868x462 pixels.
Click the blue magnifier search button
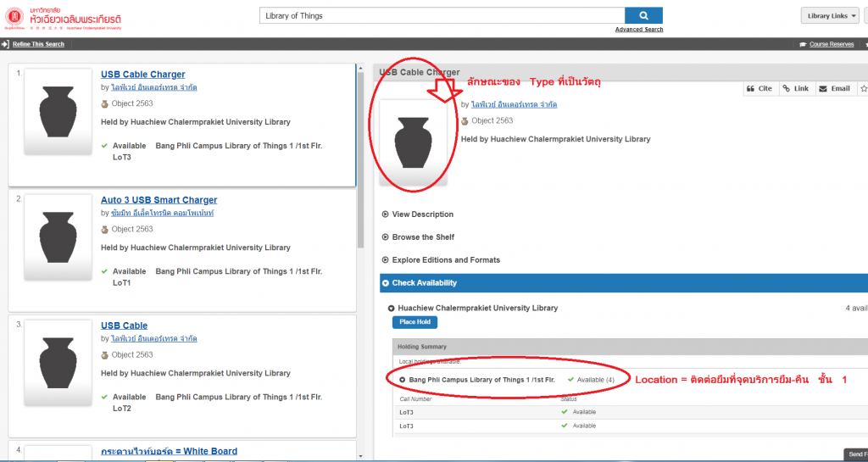tap(643, 15)
